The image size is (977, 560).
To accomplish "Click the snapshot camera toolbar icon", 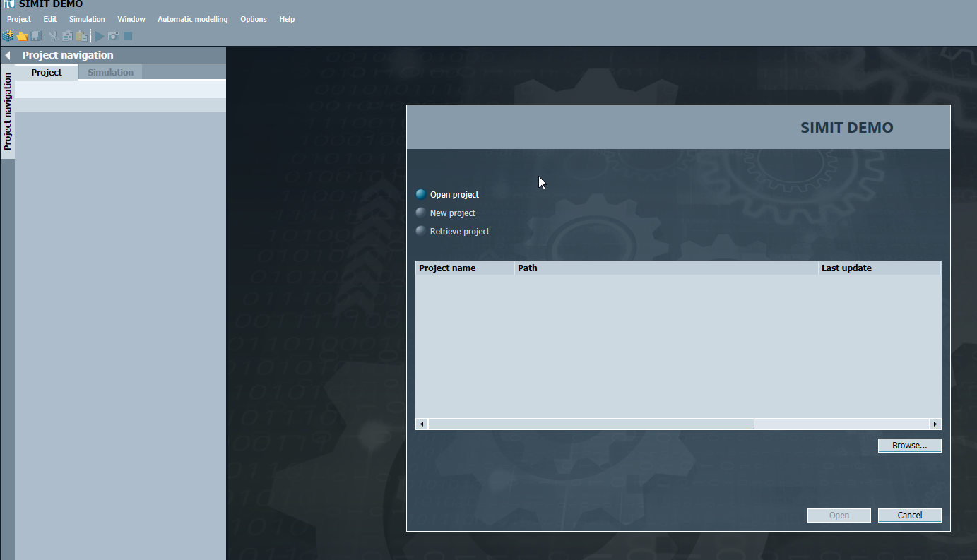I will click(114, 36).
